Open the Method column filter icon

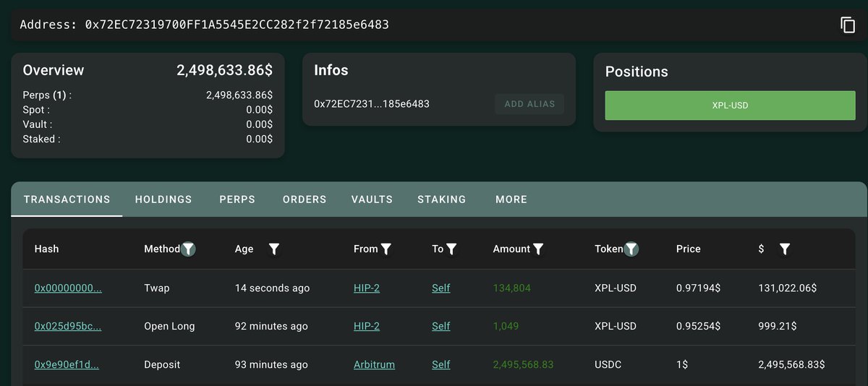tap(188, 249)
